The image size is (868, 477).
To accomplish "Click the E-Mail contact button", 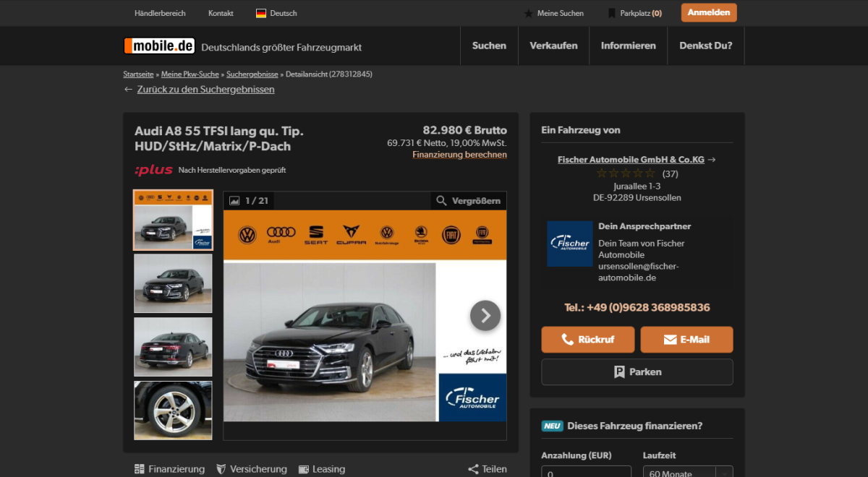I will point(686,340).
